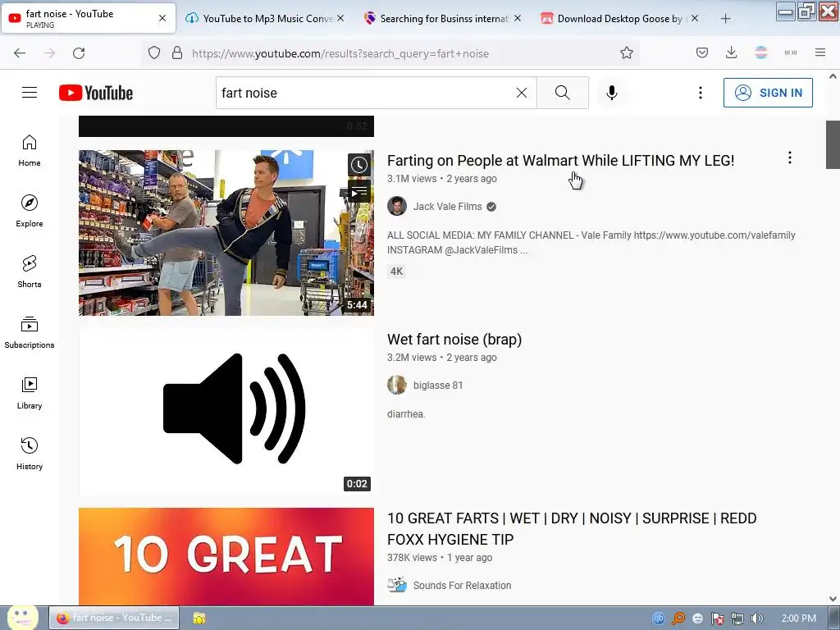Click the speaker icon video thumbnail

pos(226,412)
